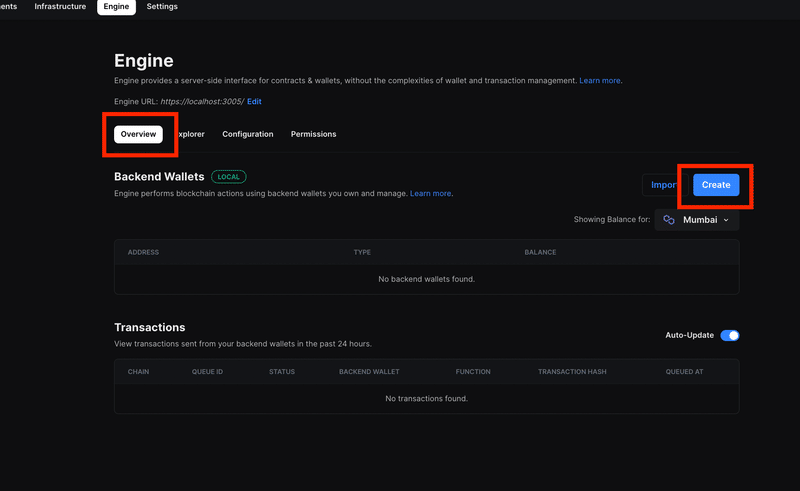Switch to the Overview tab

(138, 134)
